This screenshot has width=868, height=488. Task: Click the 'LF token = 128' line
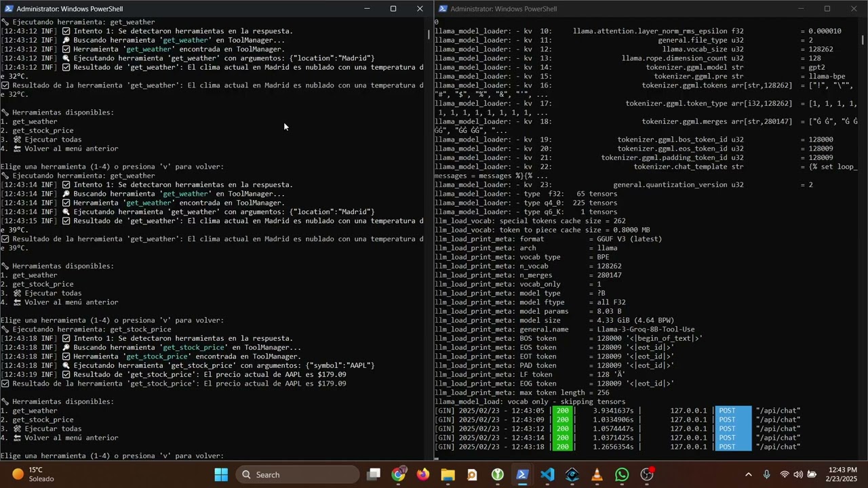pyautogui.click(x=530, y=374)
